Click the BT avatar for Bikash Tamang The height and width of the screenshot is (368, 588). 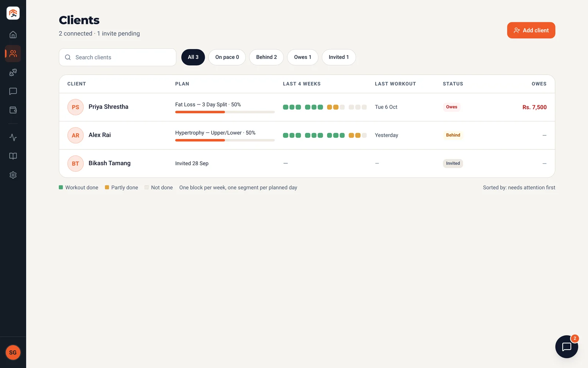(75, 163)
